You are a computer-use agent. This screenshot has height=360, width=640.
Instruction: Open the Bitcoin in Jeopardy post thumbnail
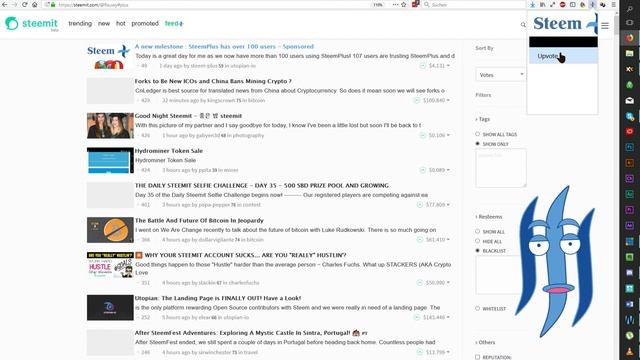110,230
